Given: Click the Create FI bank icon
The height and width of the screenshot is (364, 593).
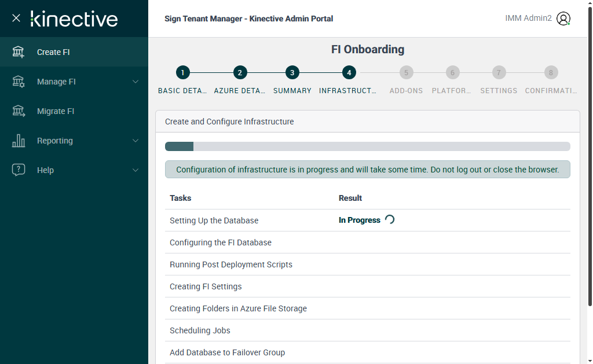Looking at the screenshot, I should pos(18,52).
